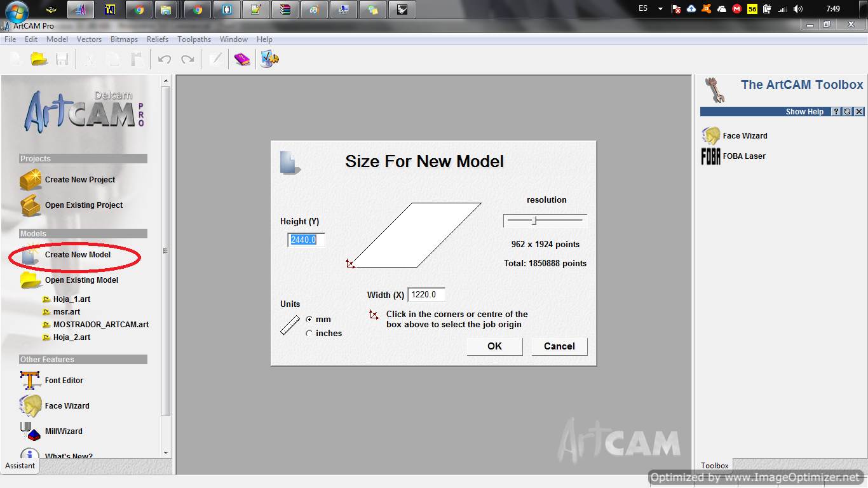Open the Reliefs menu
Viewport: 868px width, 488px height.
click(x=158, y=39)
